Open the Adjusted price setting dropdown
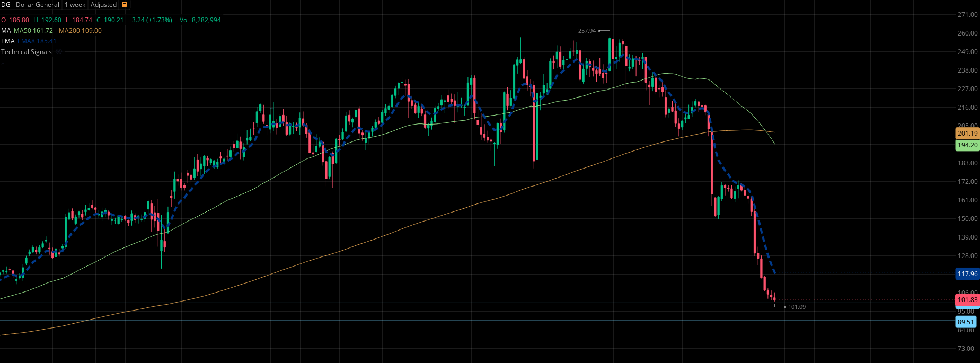 (x=103, y=5)
